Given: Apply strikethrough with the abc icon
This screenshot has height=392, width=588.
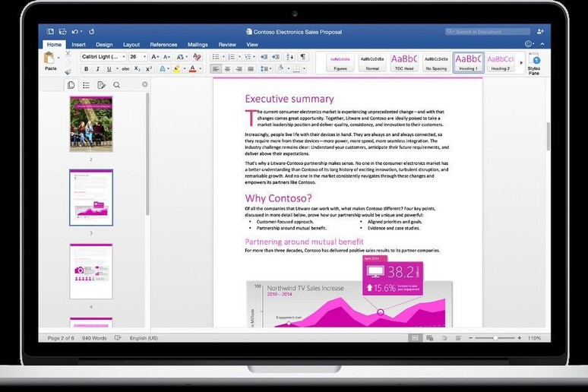Looking at the screenshot, I should point(125,69).
